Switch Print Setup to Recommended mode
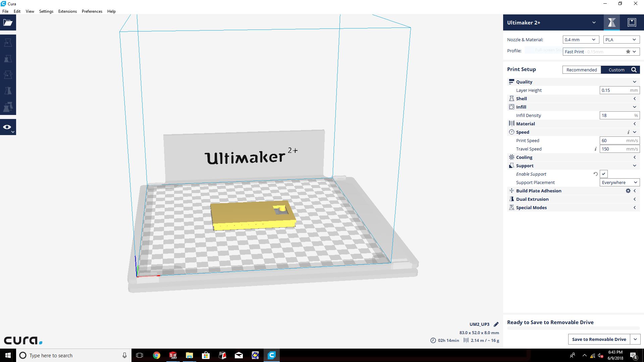Screen dimensions: 644x362 pos(581,70)
